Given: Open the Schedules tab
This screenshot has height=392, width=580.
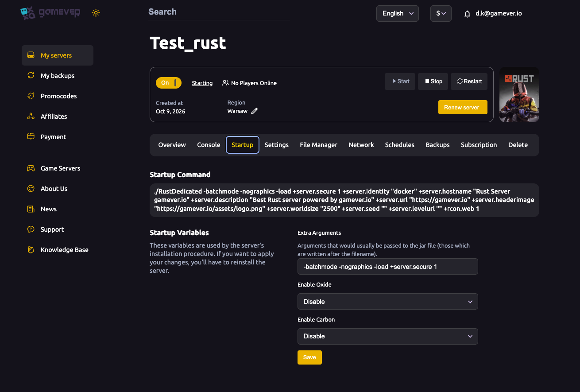Looking at the screenshot, I should tap(400, 145).
